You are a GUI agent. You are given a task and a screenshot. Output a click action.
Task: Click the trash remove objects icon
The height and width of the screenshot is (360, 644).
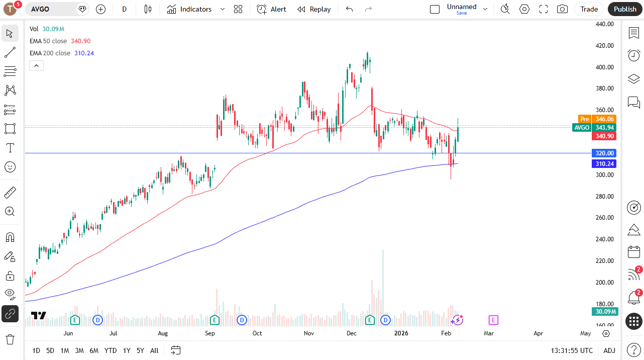10,339
